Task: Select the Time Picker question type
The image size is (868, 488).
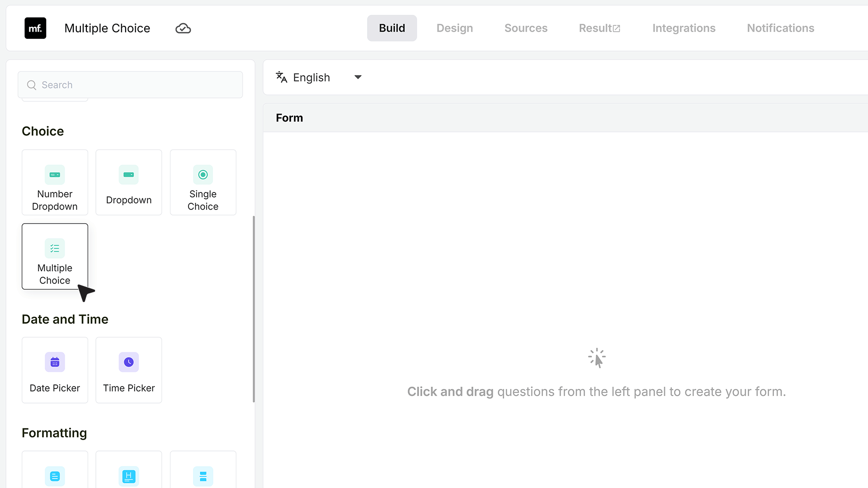Action: click(129, 370)
